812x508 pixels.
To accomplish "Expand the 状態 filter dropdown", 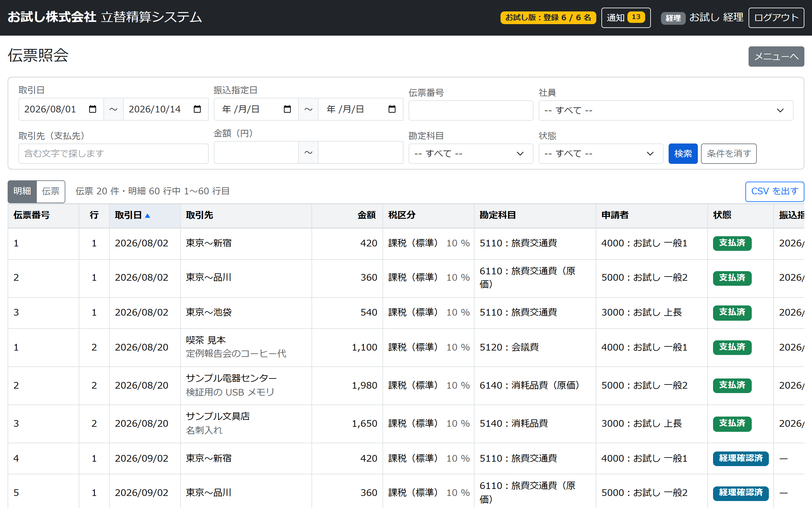I will 601,154.
